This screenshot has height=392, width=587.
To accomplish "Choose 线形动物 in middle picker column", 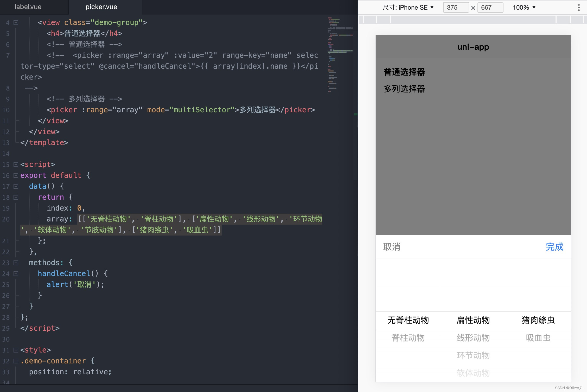I will [473, 338].
